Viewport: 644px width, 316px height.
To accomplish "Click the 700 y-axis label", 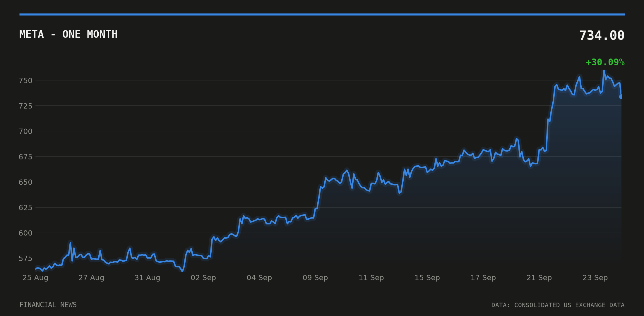I will tap(25, 131).
